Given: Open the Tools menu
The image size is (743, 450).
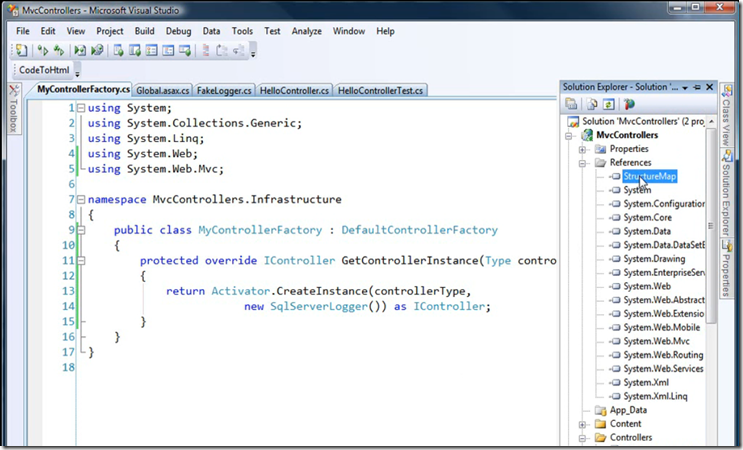Looking at the screenshot, I should click(x=242, y=31).
